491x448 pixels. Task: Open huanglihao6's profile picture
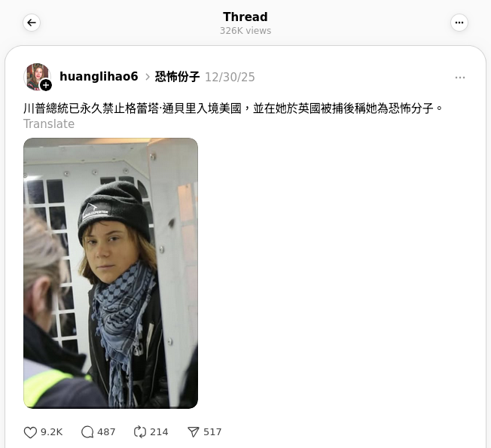click(x=37, y=76)
